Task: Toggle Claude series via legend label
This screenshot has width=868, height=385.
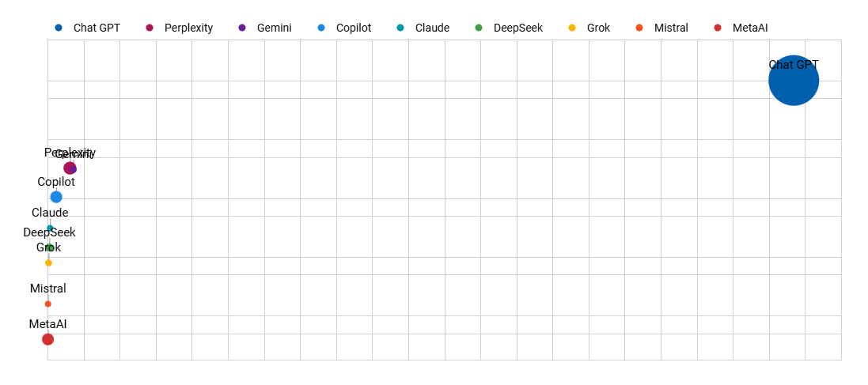Action: point(432,28)
